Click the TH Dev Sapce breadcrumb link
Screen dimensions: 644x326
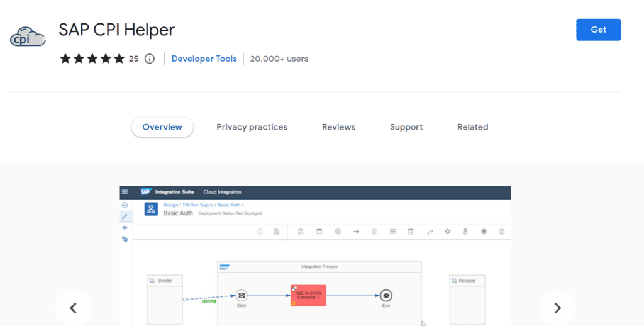point(197,205)
